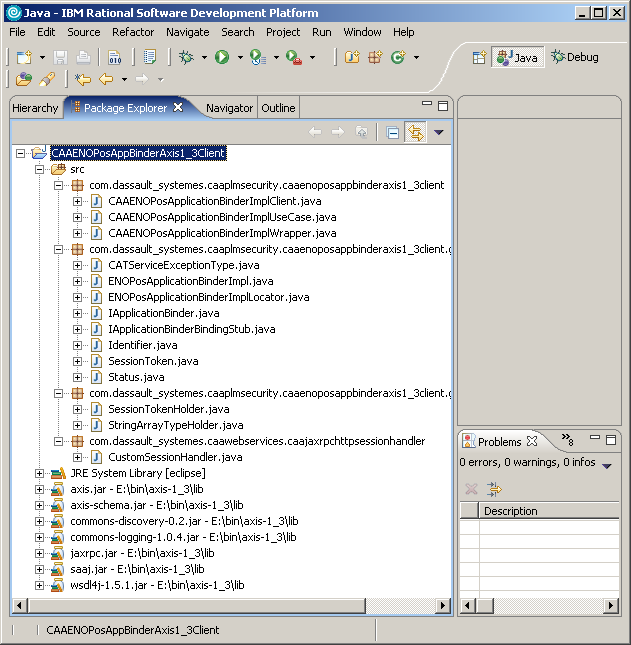
Task: Maximize the Package Explorer view
Action: tap(443, 107)
